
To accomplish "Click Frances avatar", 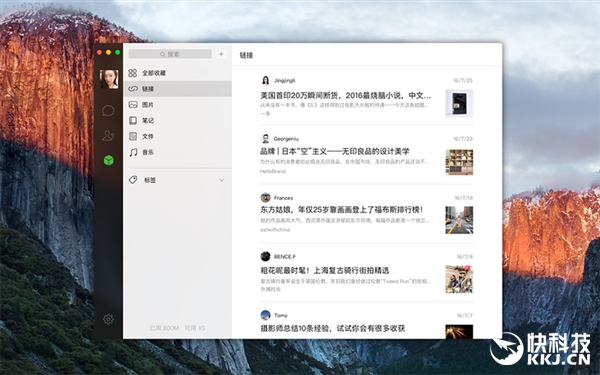I will pyautogui.click(x=265, y=197).
